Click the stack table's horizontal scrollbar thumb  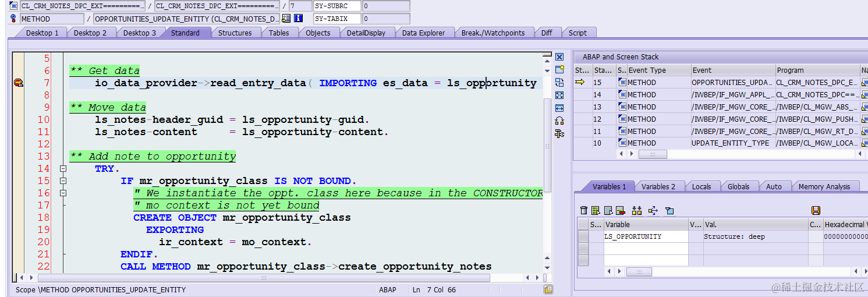[653, 154]
